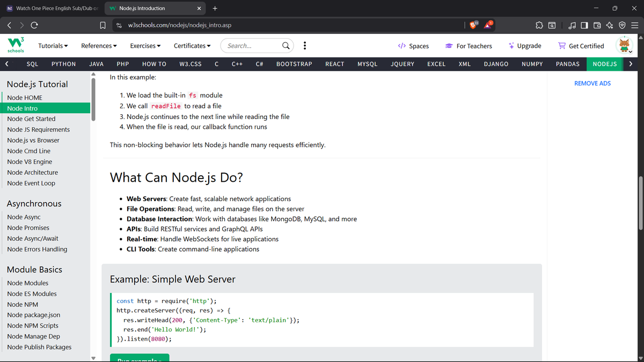
Task: Open Node Async/Await sidebar item
Action: pos(33,239)
